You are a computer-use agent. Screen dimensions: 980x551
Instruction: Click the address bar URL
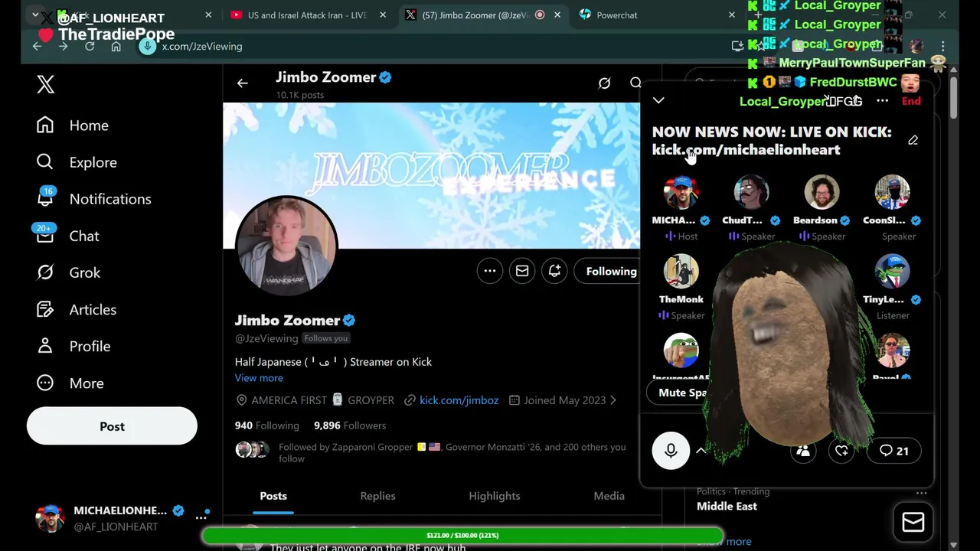202,47
